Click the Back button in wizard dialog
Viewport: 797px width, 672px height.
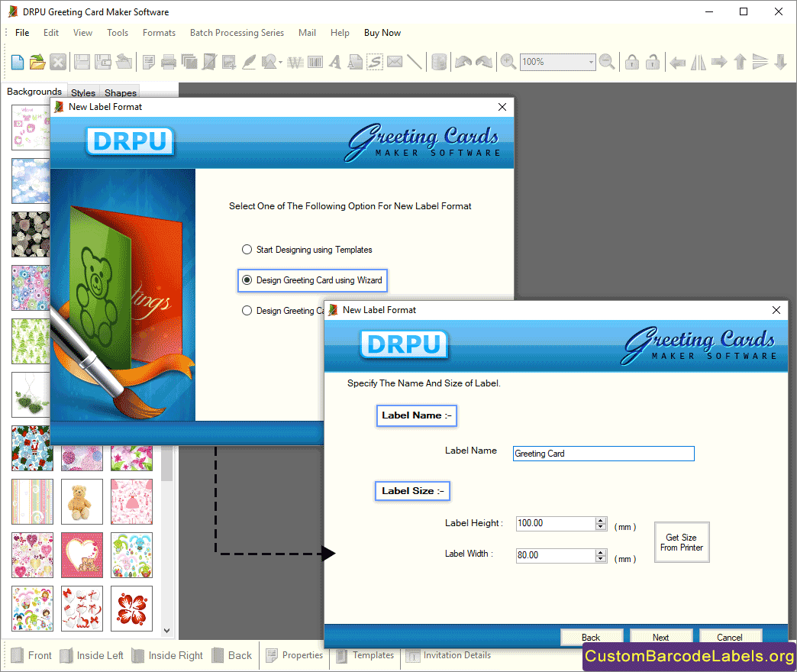coord(591,638)
